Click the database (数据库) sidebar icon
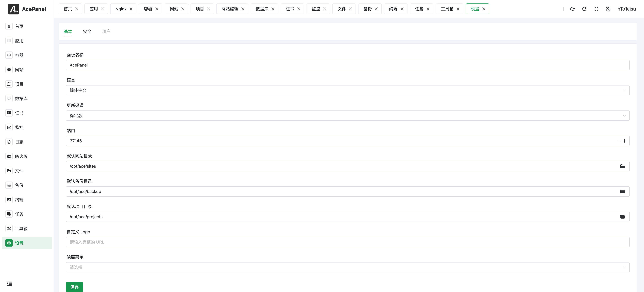644x292 pixels. 9,98
